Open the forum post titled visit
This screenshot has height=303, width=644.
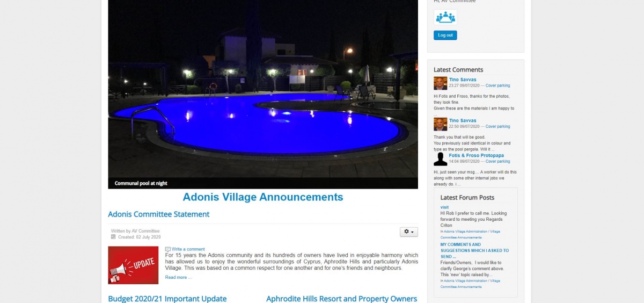point(444,207)
